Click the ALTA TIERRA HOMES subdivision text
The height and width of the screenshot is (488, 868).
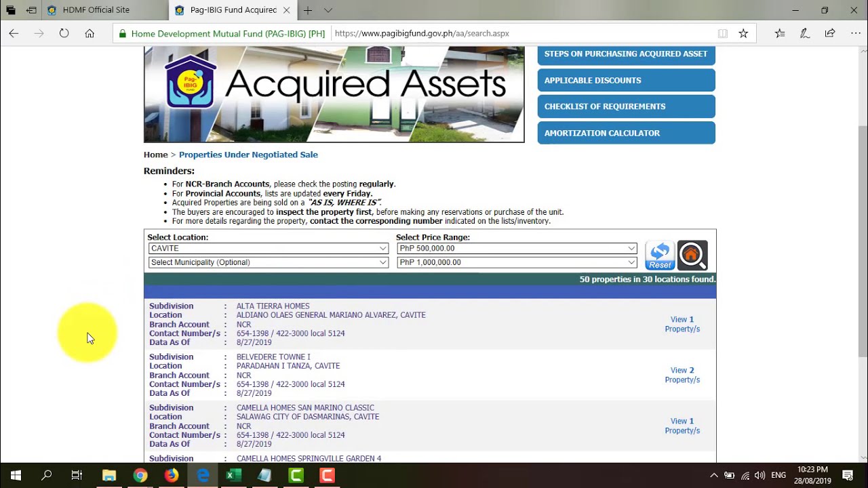click(273, 306)
